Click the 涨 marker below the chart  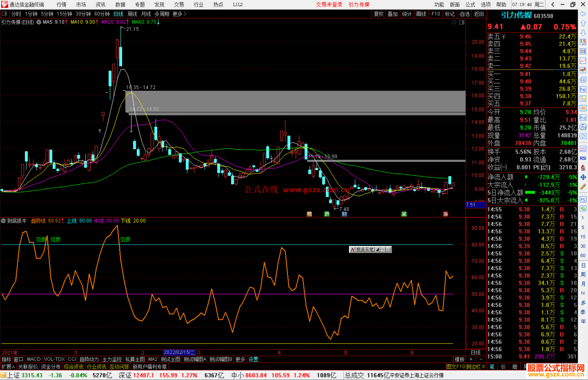tap(446, 214)
